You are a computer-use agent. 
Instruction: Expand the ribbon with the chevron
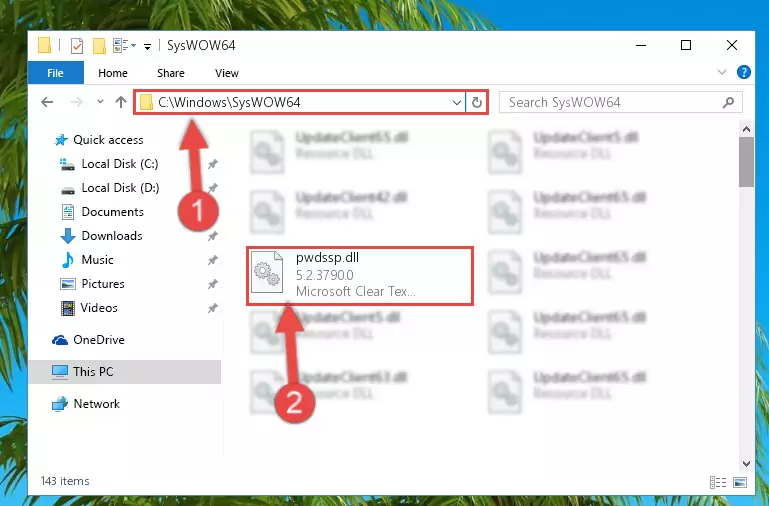tap(721, 73)
